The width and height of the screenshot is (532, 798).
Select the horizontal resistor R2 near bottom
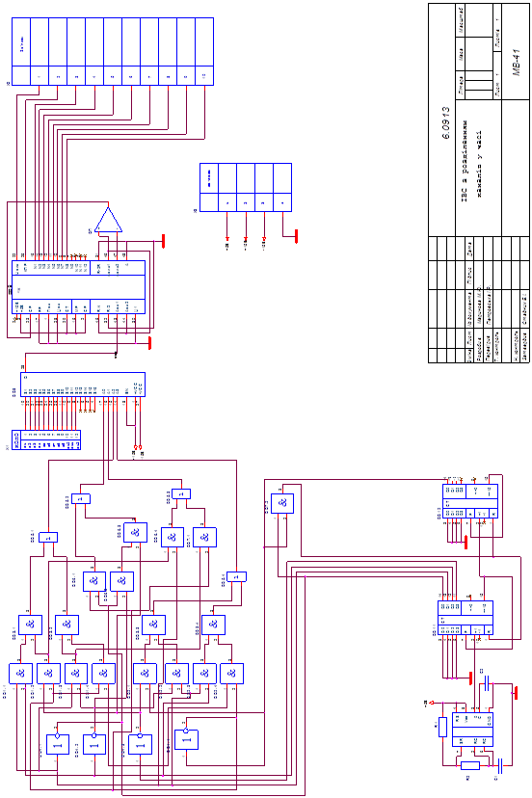pos(470,765)
